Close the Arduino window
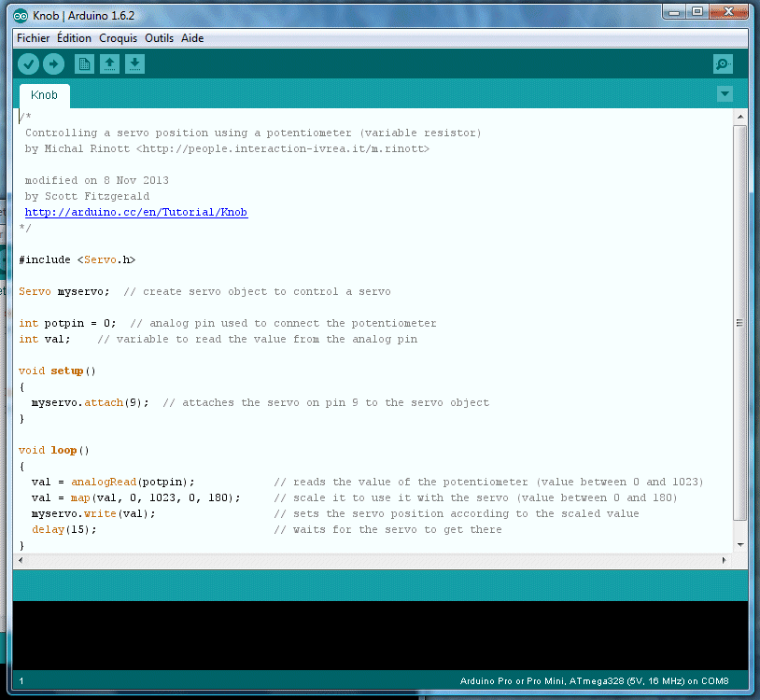 (728, 12)
